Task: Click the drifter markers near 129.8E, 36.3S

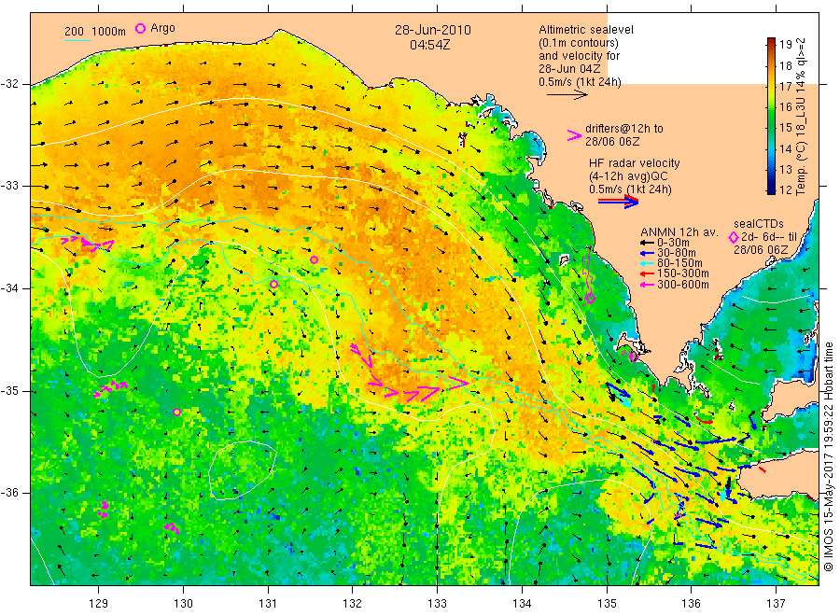Action: point(172,528)
